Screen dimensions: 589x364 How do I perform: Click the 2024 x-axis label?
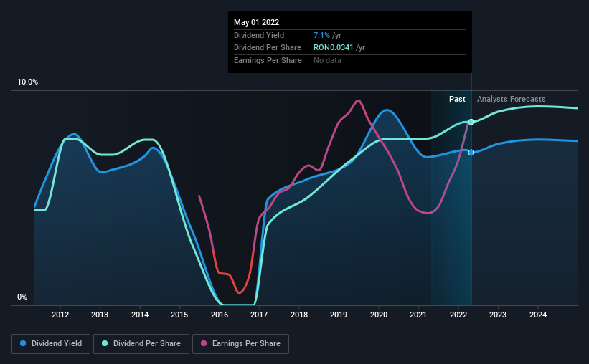(x=538, y=315)
